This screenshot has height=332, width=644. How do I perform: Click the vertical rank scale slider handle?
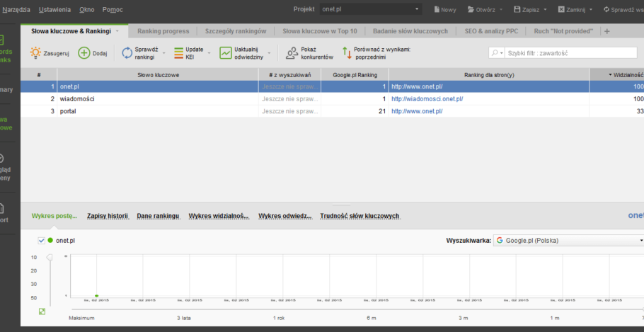tap(50, 258)
